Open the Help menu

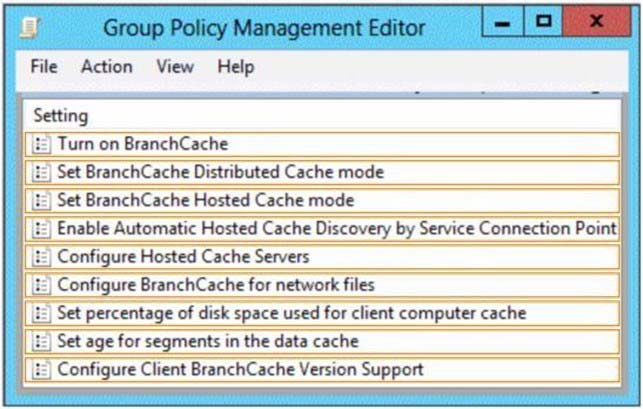tap(236, 67)
